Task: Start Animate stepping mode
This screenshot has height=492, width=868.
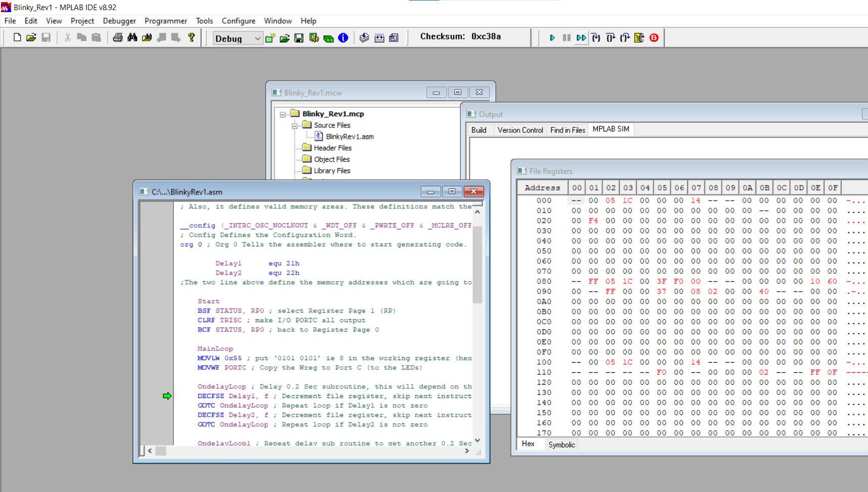Action: tap(580, 37)
